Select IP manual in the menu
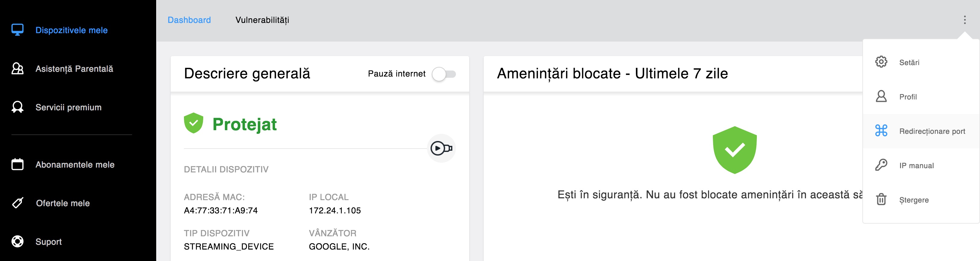The height and width of the screenshot is (261, 980). click(921, 165)
